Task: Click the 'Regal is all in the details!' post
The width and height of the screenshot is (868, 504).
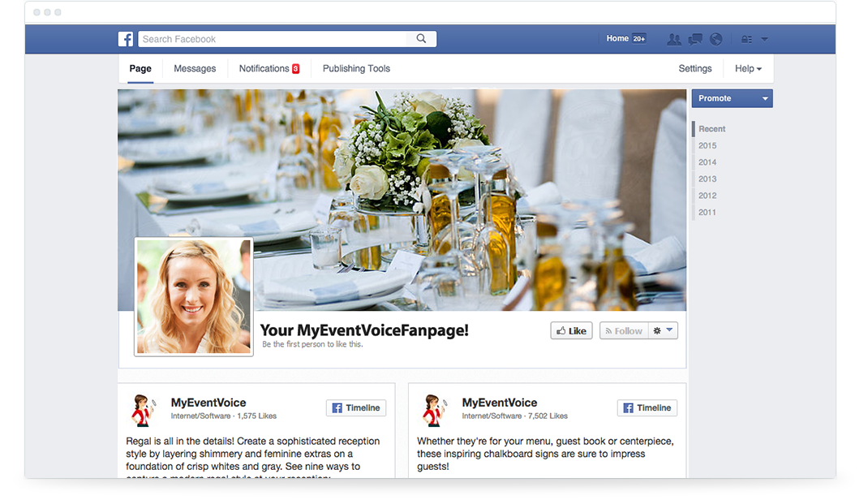Action: click(253, 457)
